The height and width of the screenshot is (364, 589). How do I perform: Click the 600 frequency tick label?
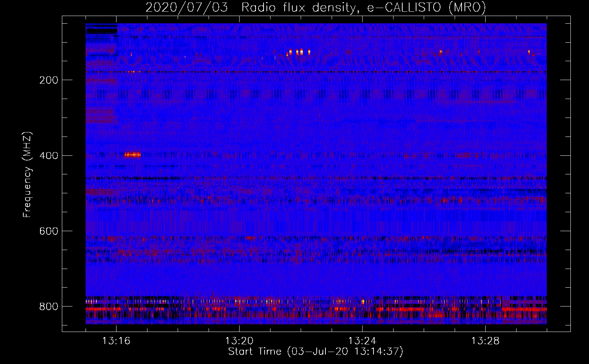49,232
